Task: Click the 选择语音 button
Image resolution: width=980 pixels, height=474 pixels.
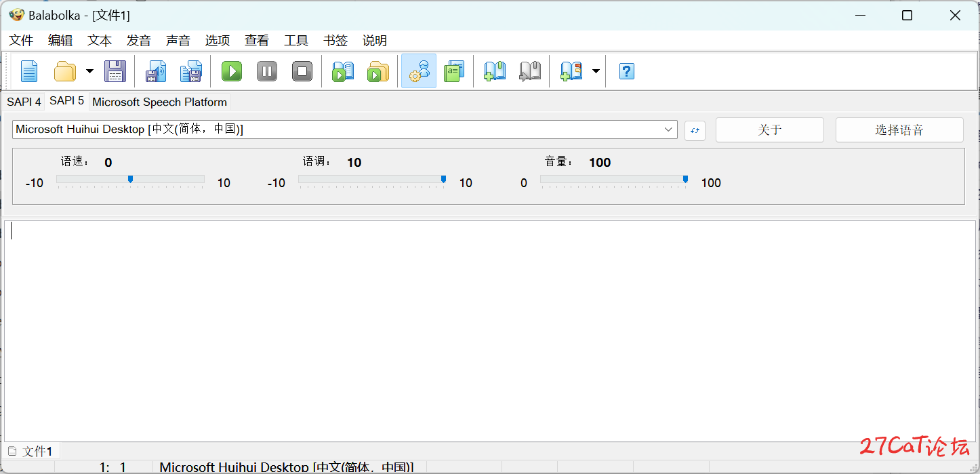Action: pos(899,130)
